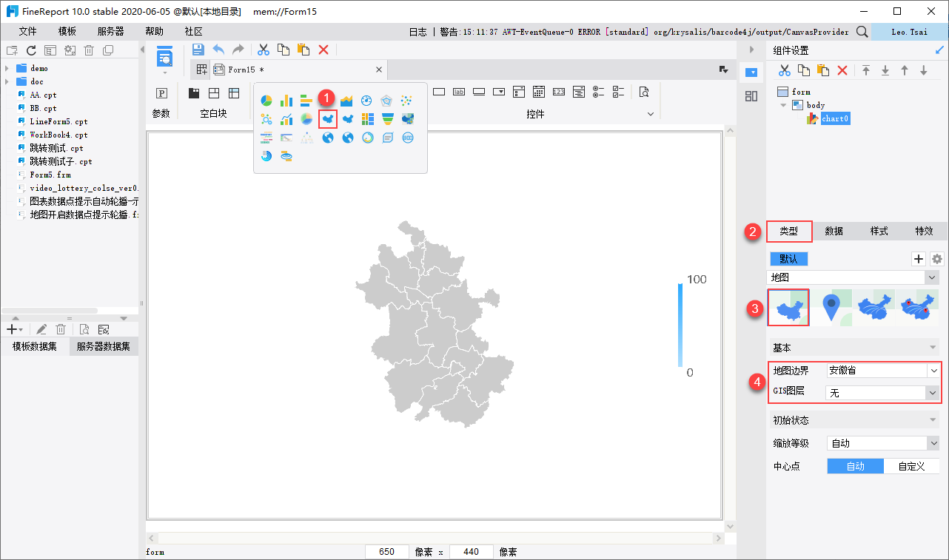Choose the radar chart icon

point(386,101)
